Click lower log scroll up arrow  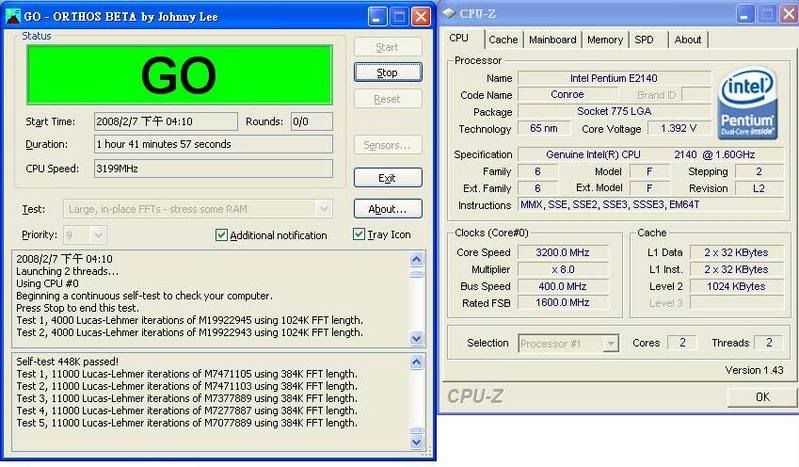pos(416,362)
